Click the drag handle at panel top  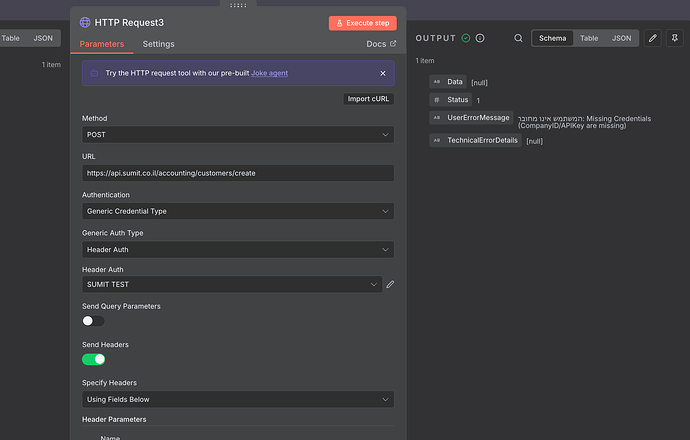coord(238,5)
